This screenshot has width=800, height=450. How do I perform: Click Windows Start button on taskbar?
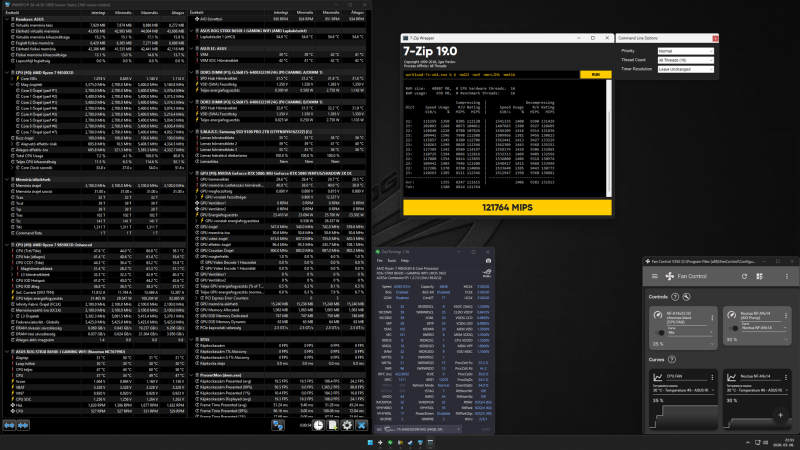[x=370, y=442]
